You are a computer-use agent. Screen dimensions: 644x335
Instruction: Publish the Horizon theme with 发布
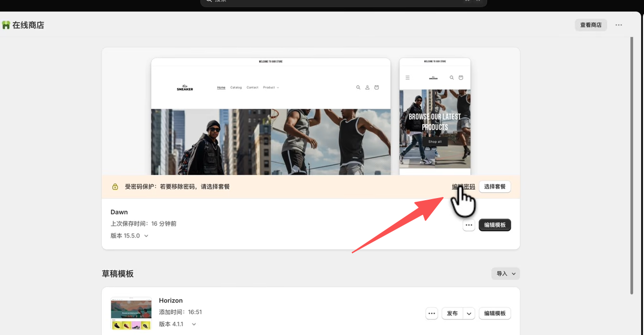(x=452, y=313)
